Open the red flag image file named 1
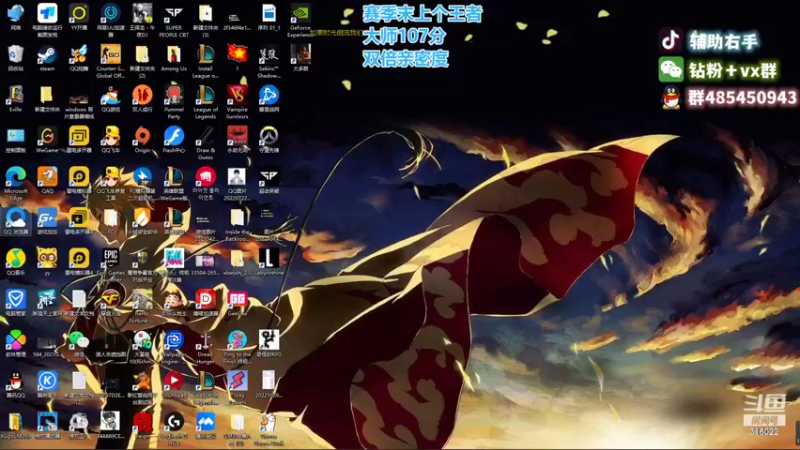Screen dimensions: 800x450 pos(237,55)
